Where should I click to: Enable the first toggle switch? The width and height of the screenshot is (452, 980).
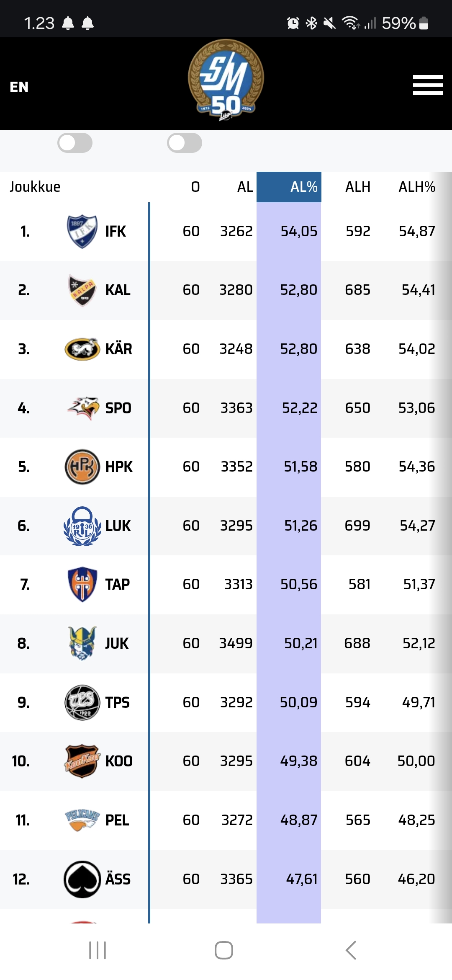point(75,143)
